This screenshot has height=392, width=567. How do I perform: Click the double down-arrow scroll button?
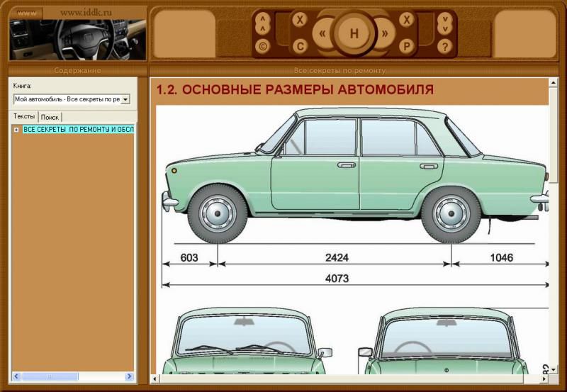tap(444, 23)
